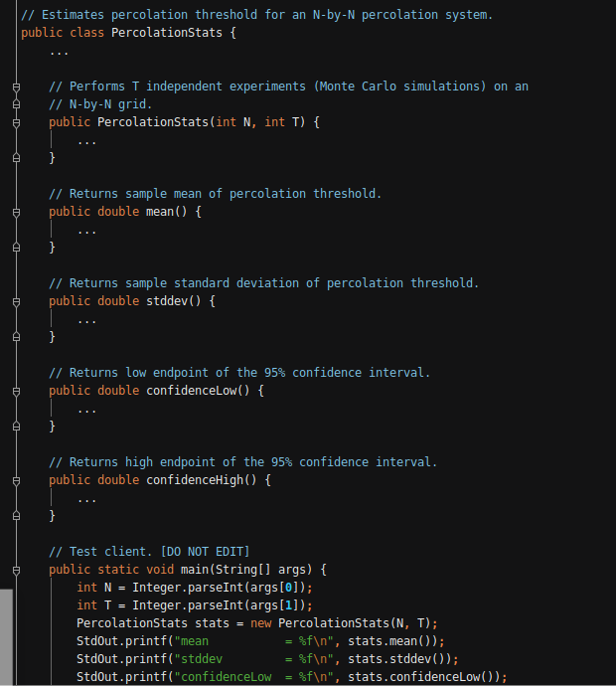Collapse the main(String[] args) method fold

(16, 571)
